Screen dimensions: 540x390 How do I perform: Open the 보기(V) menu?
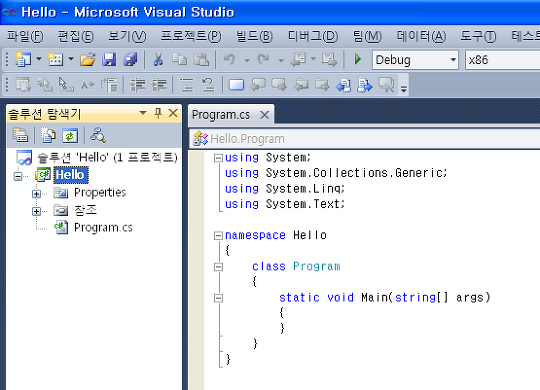click(x=127, y=36)
